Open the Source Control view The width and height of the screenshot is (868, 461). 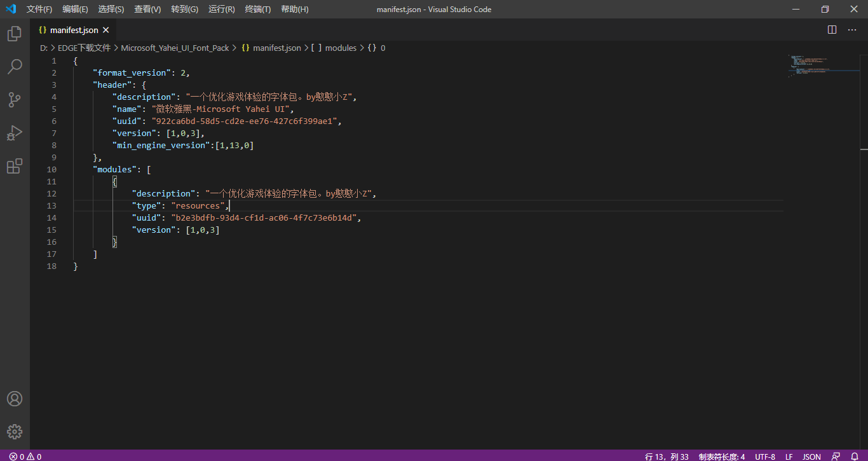coord(15,100)
